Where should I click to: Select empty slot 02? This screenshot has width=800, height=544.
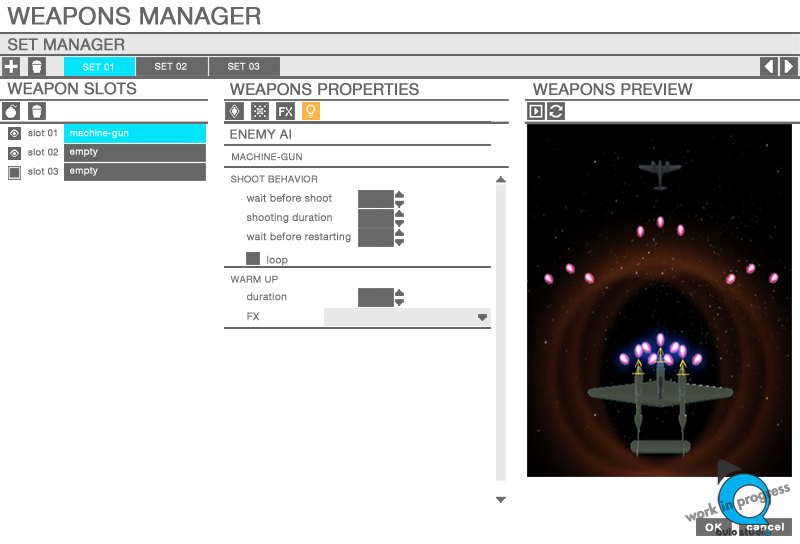point(135,153)
